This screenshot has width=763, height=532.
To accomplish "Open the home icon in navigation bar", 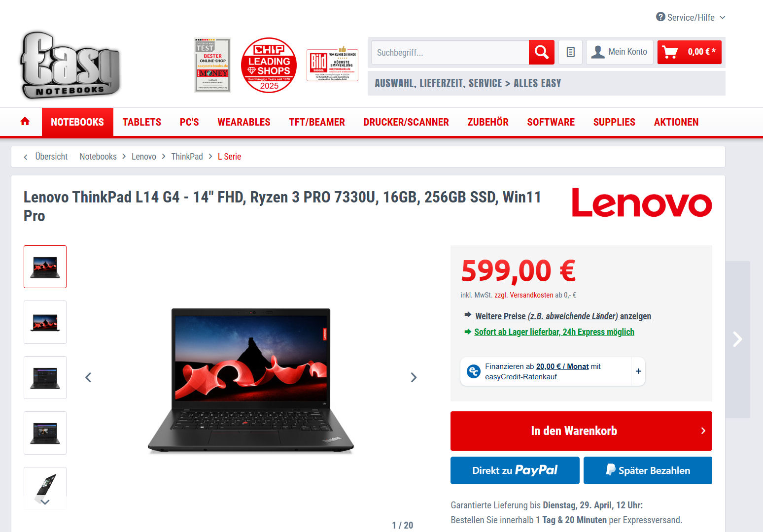I will 25,122.
